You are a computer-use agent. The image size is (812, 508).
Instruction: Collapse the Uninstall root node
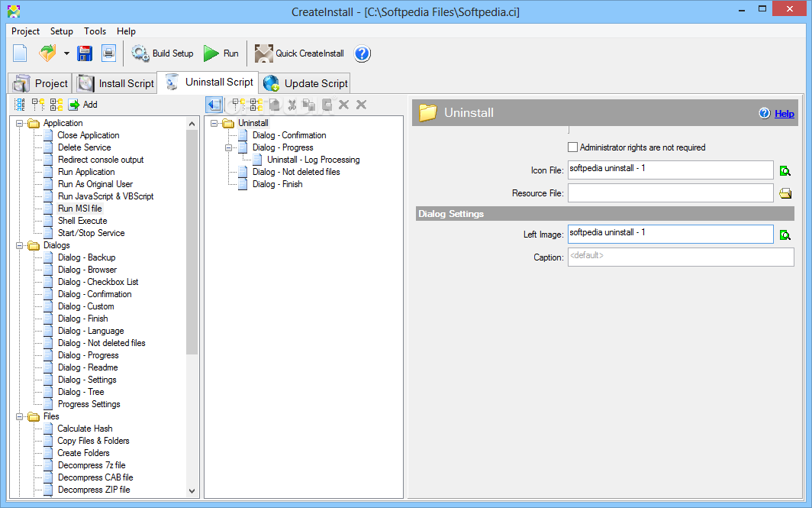[x=214, y=124]
